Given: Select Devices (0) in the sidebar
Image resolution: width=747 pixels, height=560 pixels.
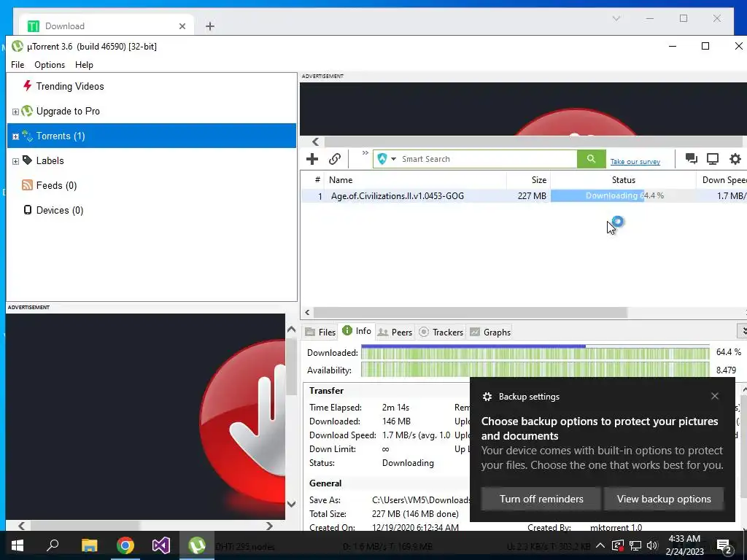Looking at the screenshot, I should point(60,210).
